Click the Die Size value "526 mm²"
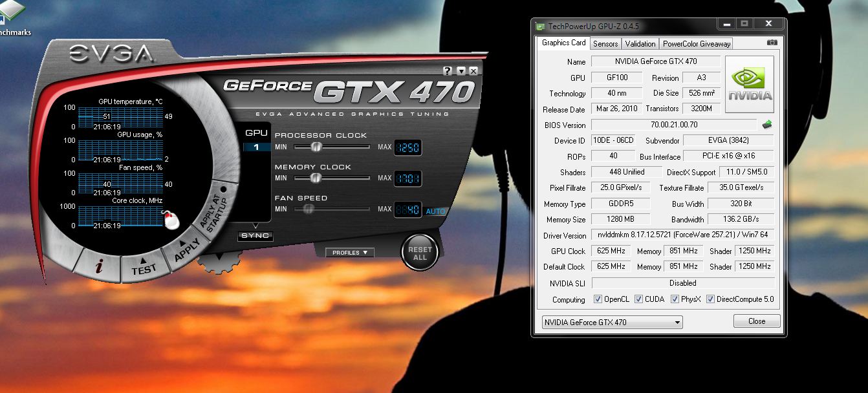Viewport: 868px width, 393px height. tap(702, 93)
